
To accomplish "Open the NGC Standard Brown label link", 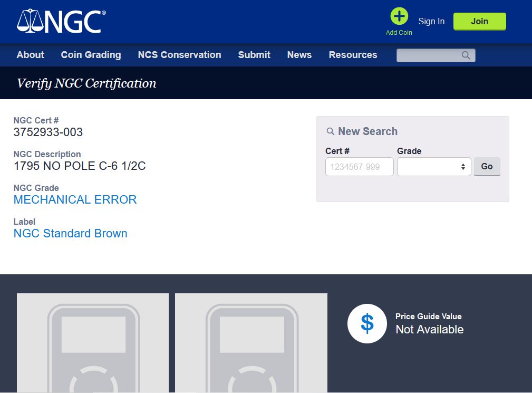I will tap(70, 234).
